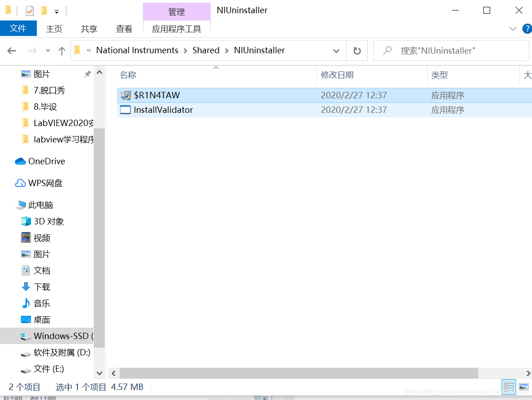Select the InstallValidator application file
This screenshot has width=532, height=400.
(x=324, y=110)
